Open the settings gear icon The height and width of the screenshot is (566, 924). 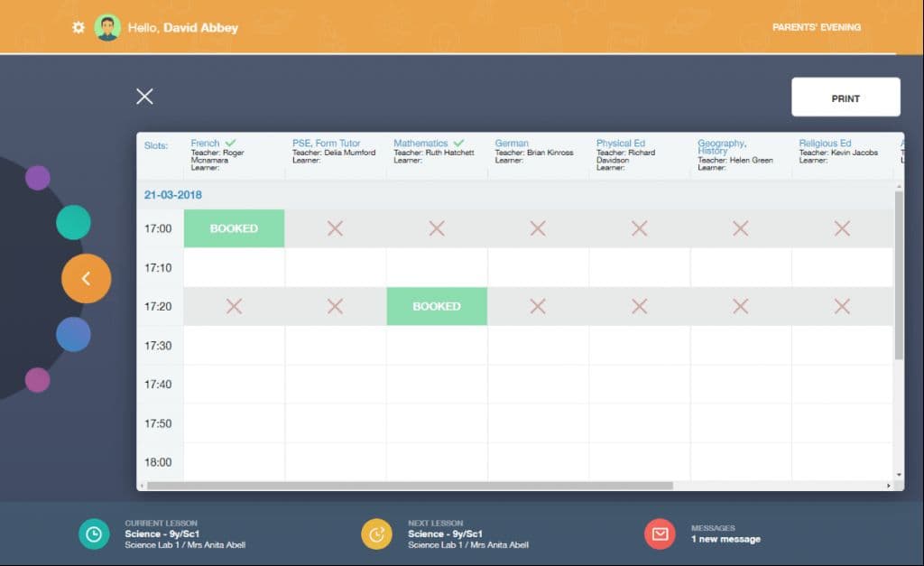77,27
